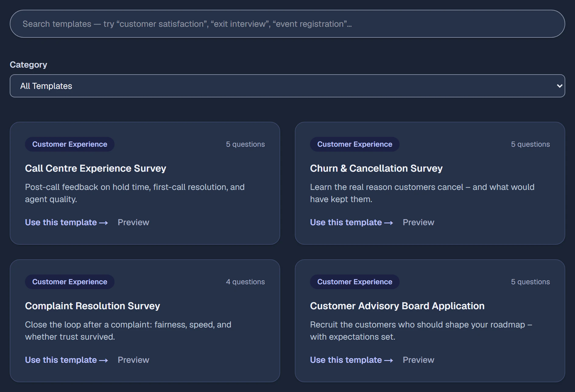
Task: Click 5 questions count on Call Centre card
Action: pyautogui.click(x=245, y=144)
